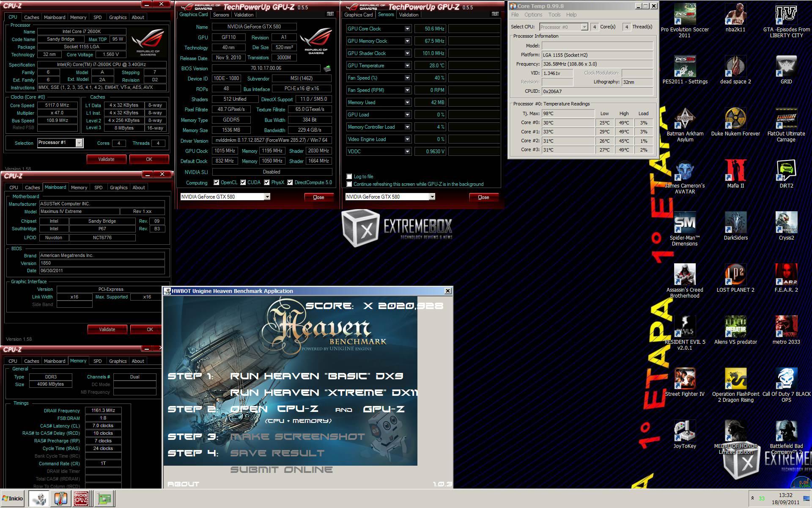The width and height of the screenshot is (812, 508).
Task: Open GPU selector dropdown in GPU-Z Sensors window
Action: click(x=432, y=197)
